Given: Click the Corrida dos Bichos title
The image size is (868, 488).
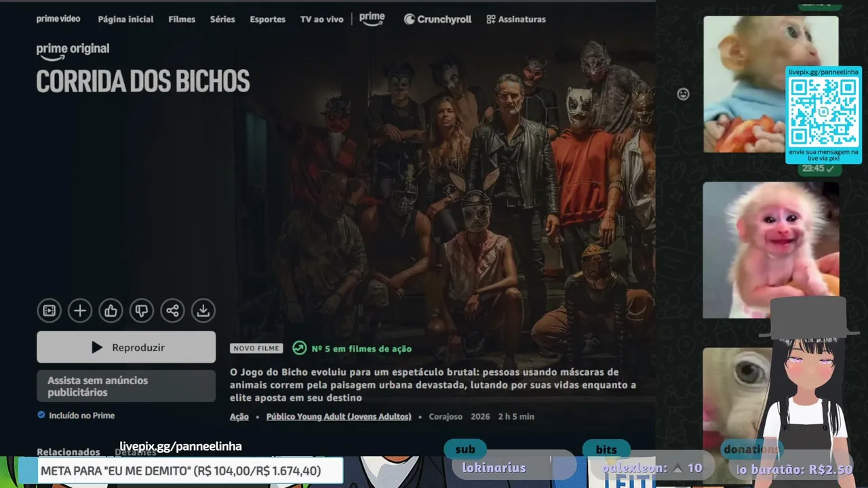Looking at the screenshot, I should click(x=143, y=81).
